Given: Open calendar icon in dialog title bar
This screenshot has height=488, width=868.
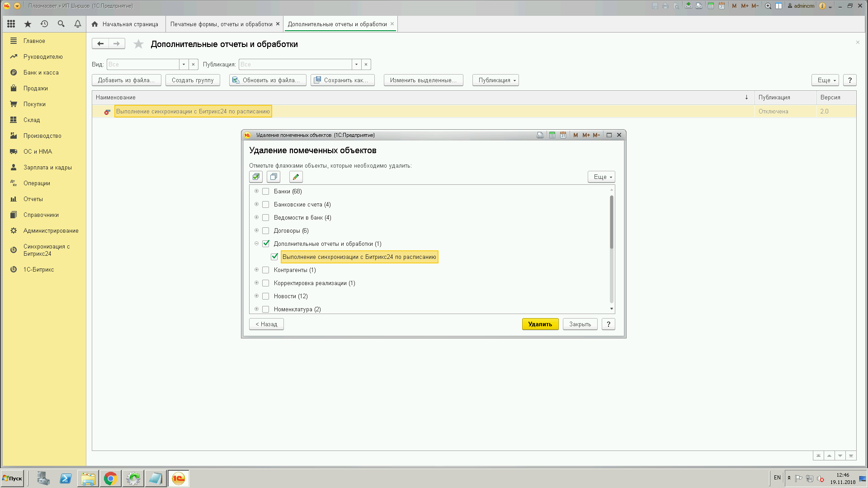Looking at the screenshot, I should click(x=563, y=135).
